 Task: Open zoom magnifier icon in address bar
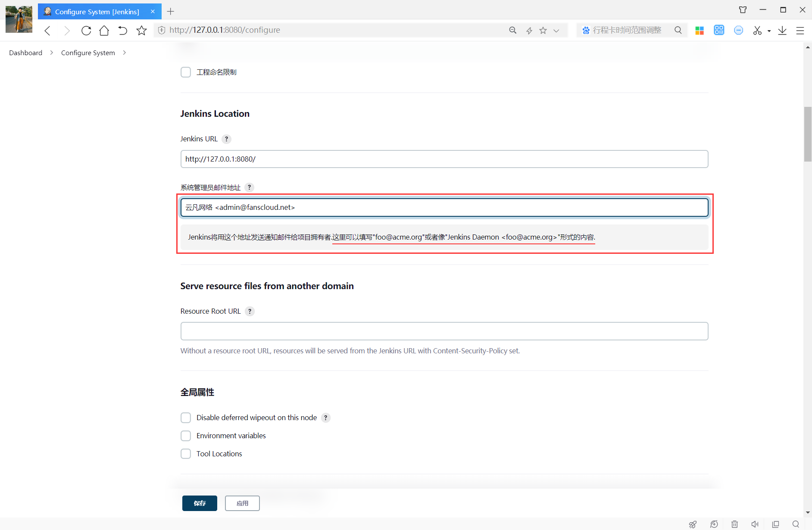(512, 30)
